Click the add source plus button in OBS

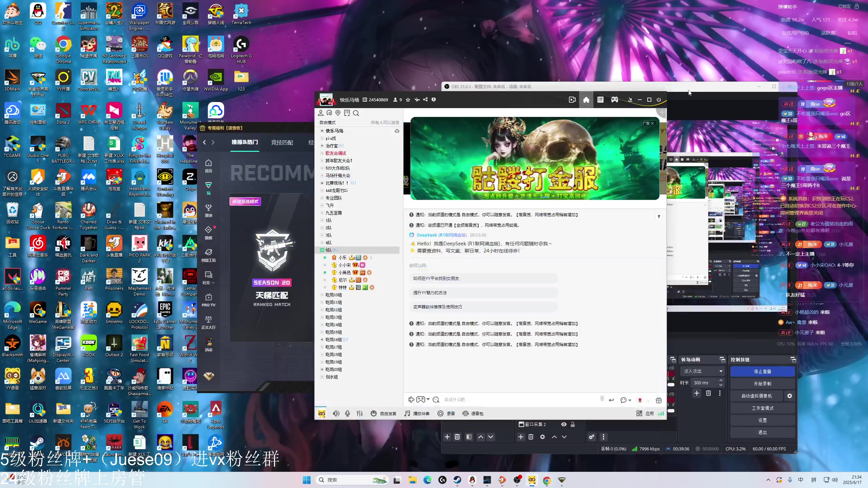point(521,437)
